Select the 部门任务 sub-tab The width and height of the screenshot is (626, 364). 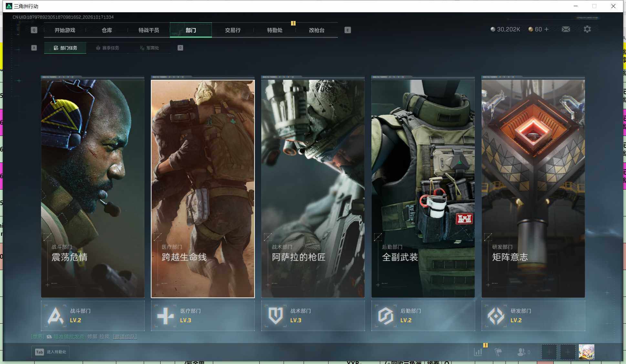(x=65, y=48)
